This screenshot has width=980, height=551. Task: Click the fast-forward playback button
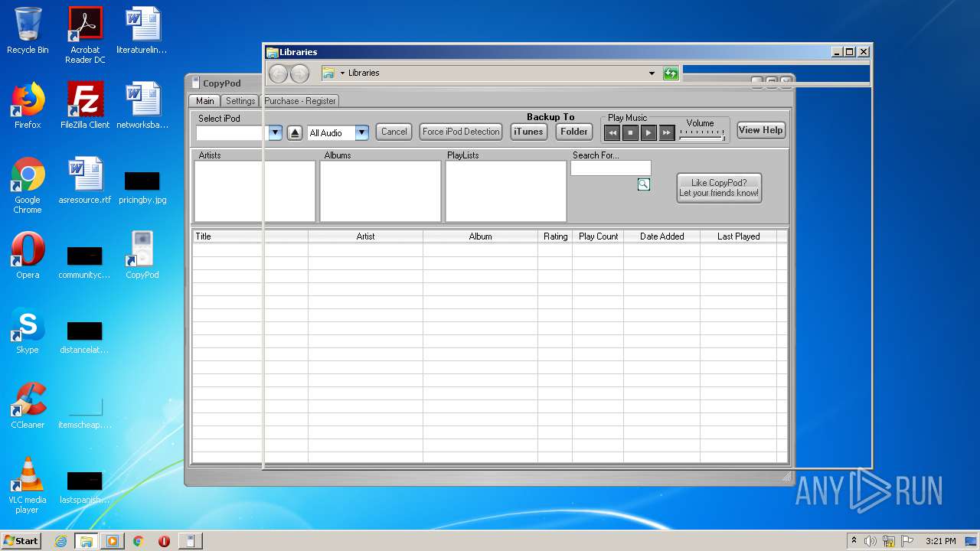(667, 133)
